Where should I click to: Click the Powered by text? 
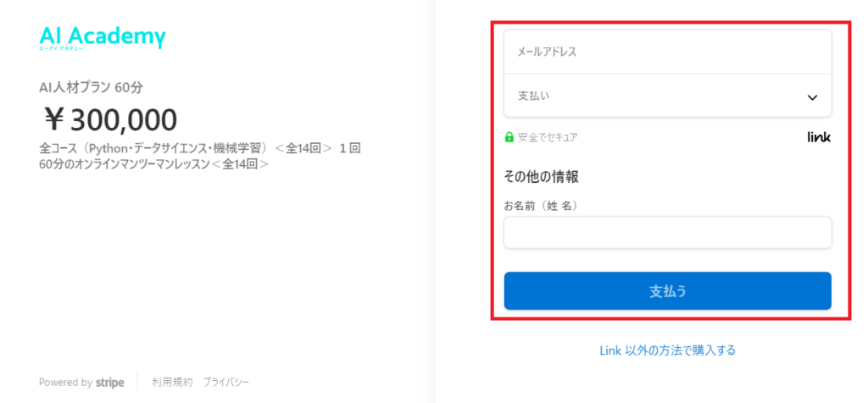pyautogui.click(x=65, y=383)
